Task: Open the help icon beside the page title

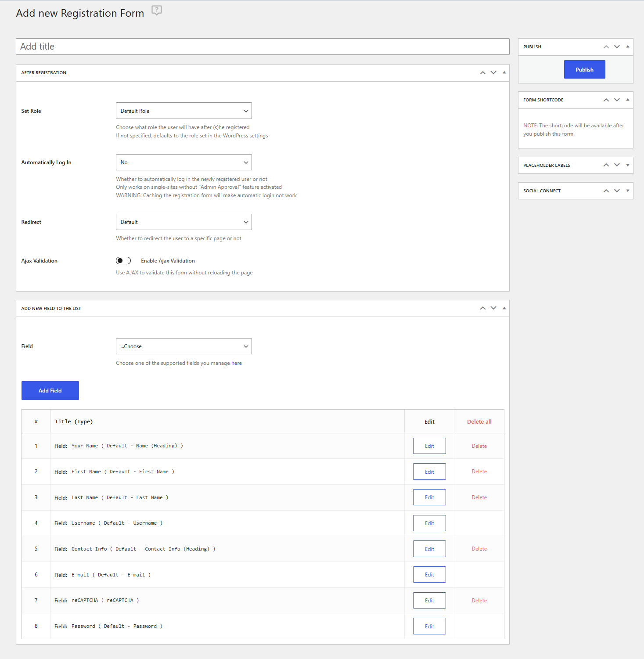Action: (157, 11)
